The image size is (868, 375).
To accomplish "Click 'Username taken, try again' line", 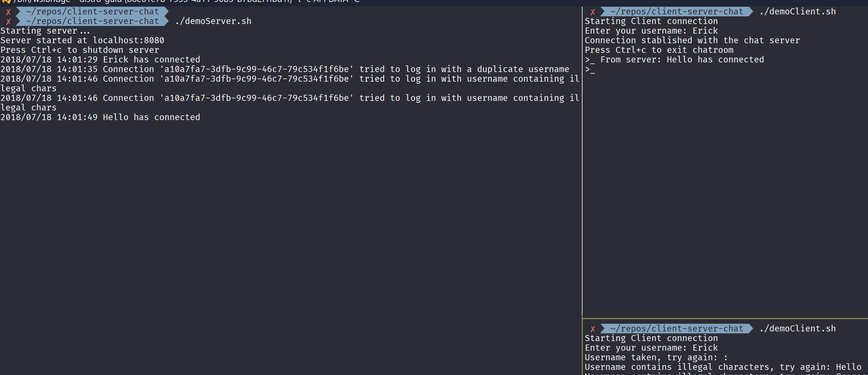I will coord(656,357).
